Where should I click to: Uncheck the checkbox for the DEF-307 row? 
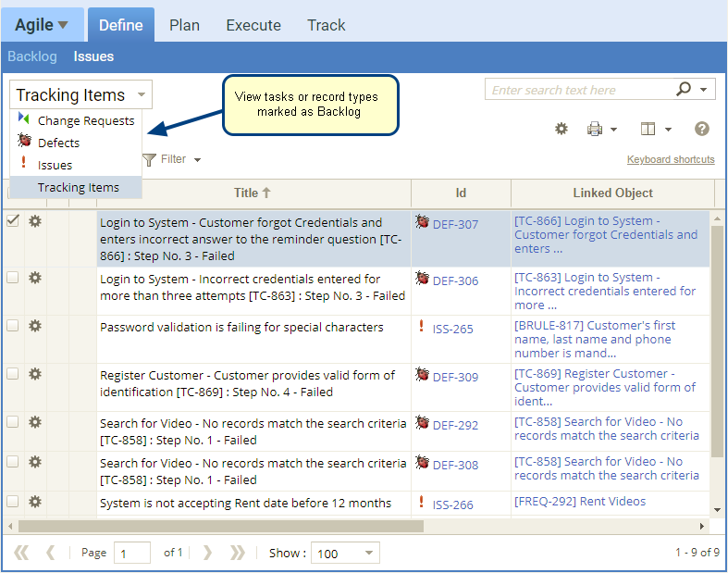(13, 221)
